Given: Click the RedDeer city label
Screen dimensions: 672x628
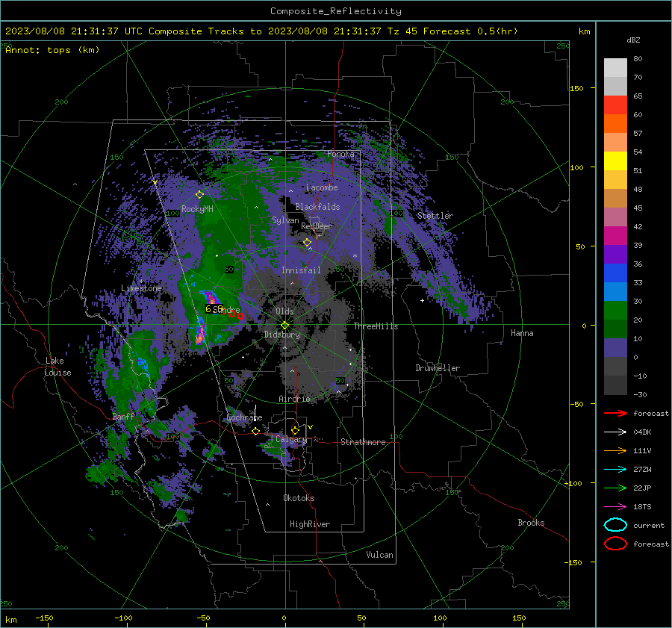Looking at the screenshot, I should tap(317, 226).
